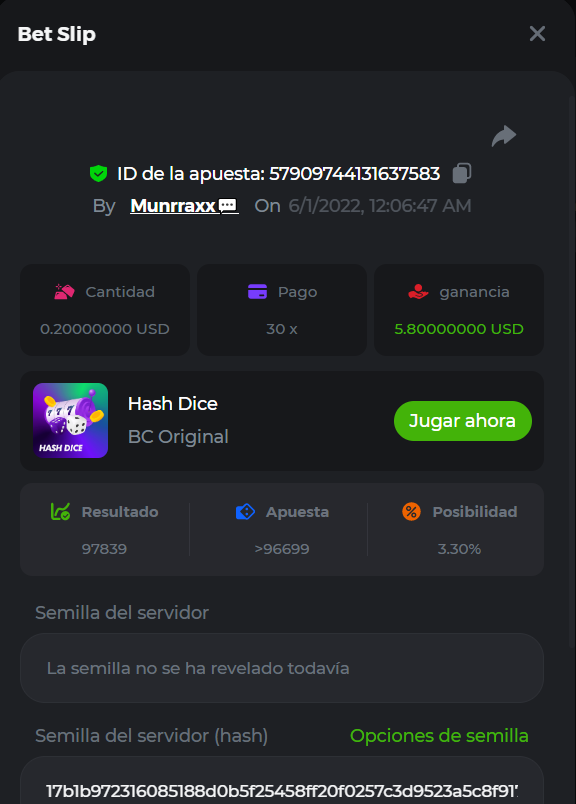This screenshot has height=804, width=576.
Task: Close the Bet Slip dialog
Action: [x=537, y=34]
